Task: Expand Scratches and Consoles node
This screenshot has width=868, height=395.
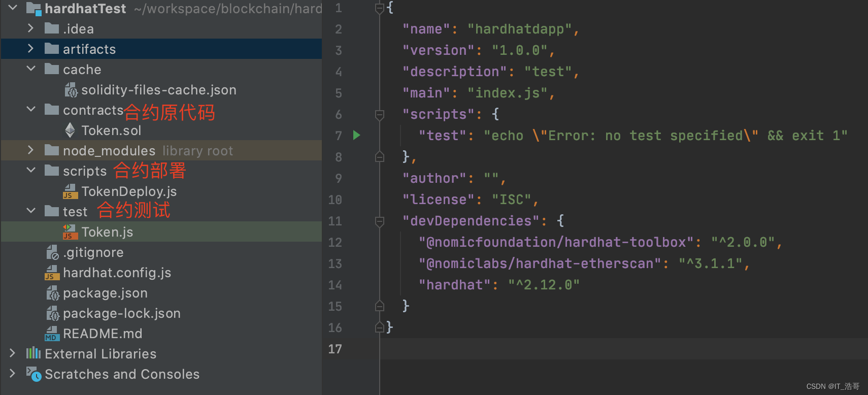Action: pos(12,373)
